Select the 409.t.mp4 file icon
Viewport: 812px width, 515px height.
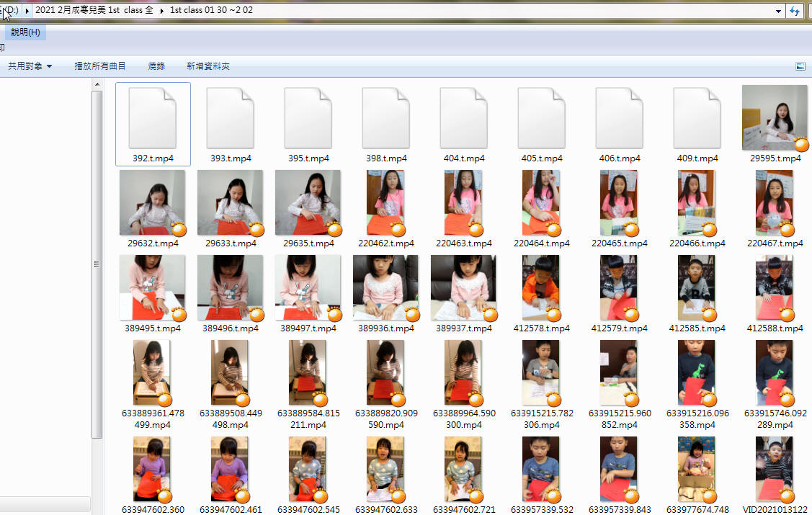point(697,118)
